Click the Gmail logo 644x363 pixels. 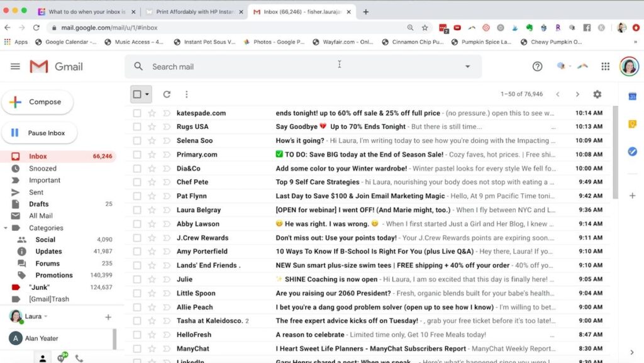(x=56, y=66)
